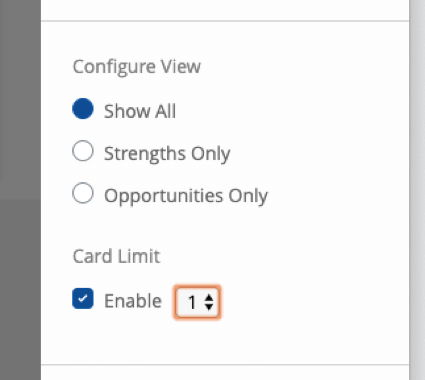Click the filled blue dot beside Show All
425x380 pixels.
point(83,109)
